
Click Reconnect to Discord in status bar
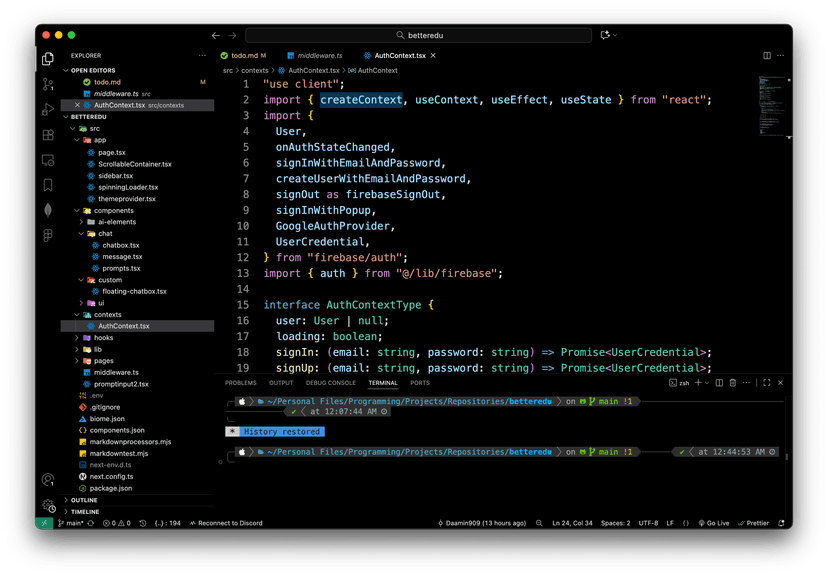pos(226,523)
